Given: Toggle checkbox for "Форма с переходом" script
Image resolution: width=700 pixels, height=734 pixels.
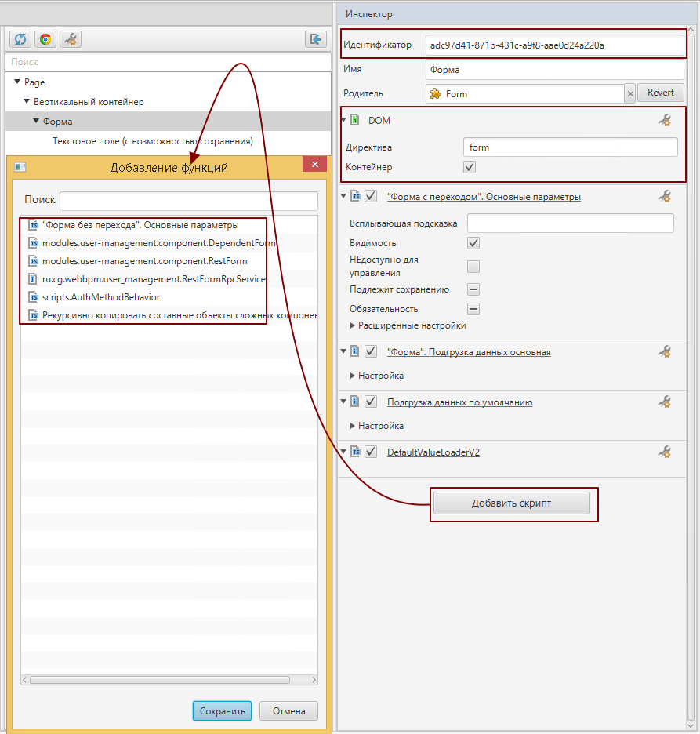Looking at the screenshot, I should 371,196.
